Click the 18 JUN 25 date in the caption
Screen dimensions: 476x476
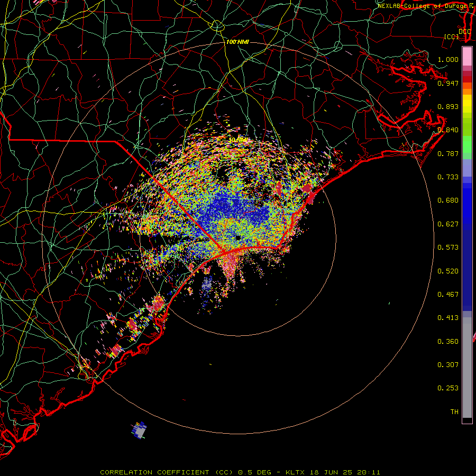pyautogui.click(x=331, y=472)
